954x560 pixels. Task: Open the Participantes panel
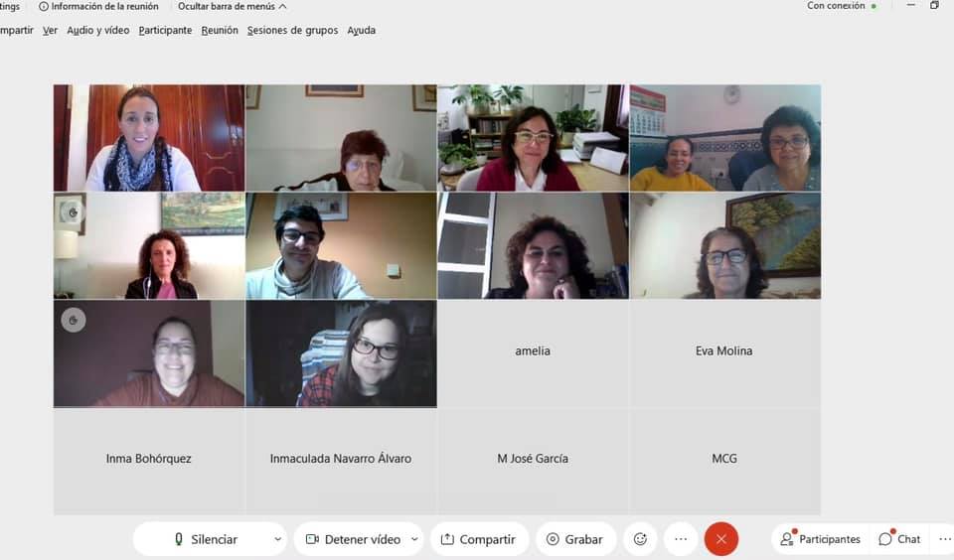pos(820,539)
